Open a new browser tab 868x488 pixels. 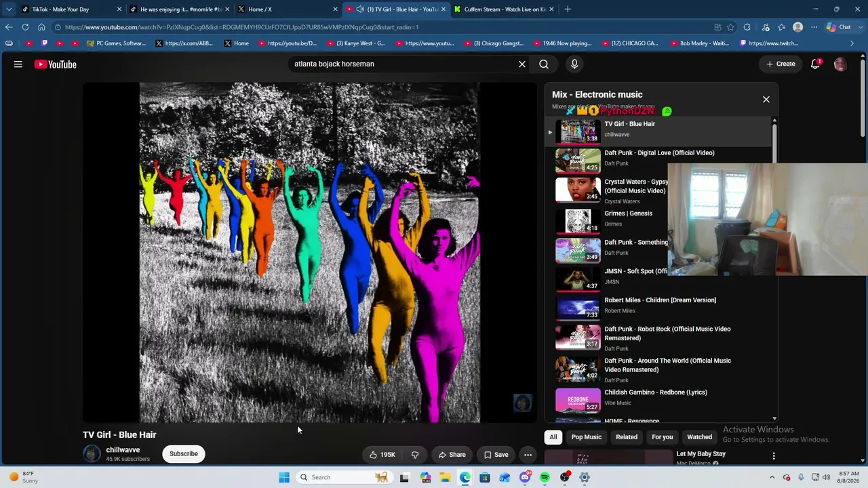568,9
